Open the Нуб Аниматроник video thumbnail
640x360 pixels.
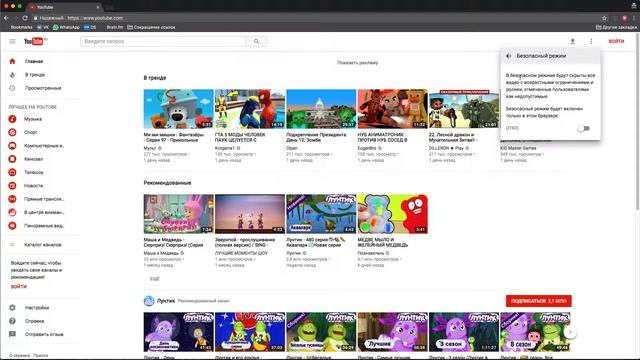[393, 109]
